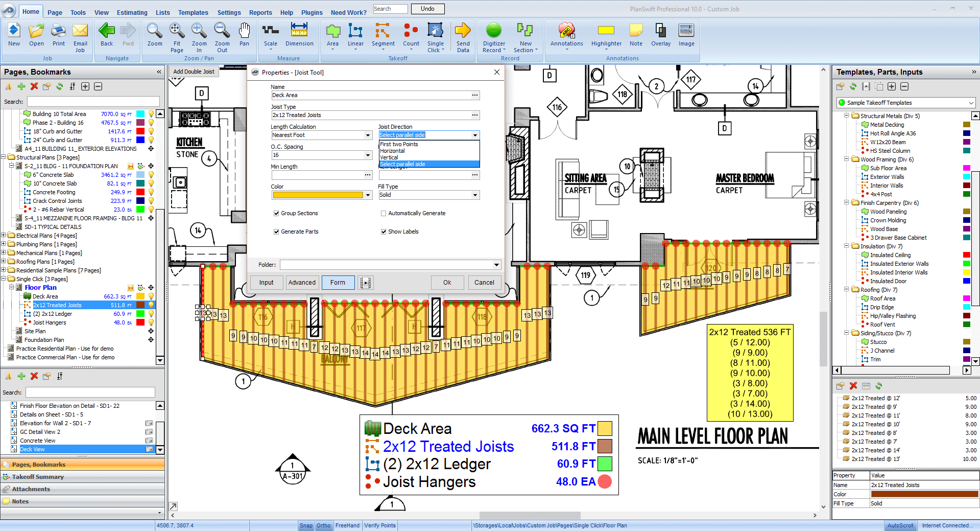
Task: Click the yellow Color swatch field
Action: (318, 195)
